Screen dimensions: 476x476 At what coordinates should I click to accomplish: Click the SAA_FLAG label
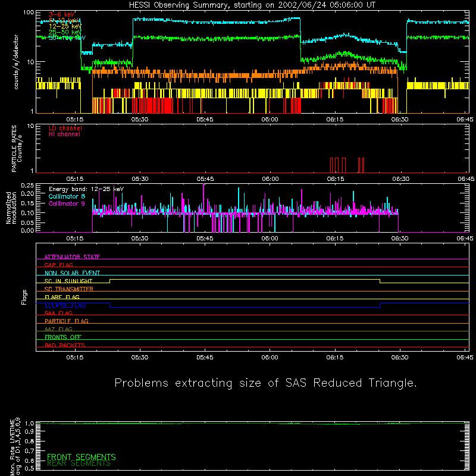(x=58, y=313)
